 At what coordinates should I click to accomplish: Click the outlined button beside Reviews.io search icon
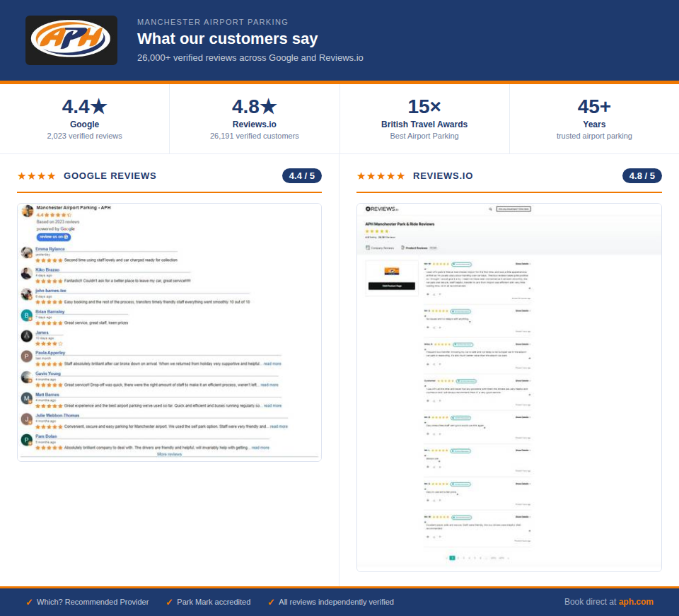coord(513,209)
